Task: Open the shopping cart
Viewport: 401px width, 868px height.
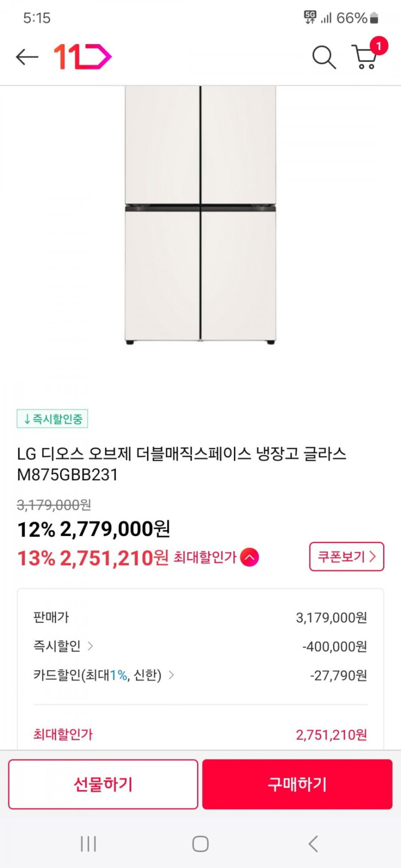Action: [x=365, y=58]
